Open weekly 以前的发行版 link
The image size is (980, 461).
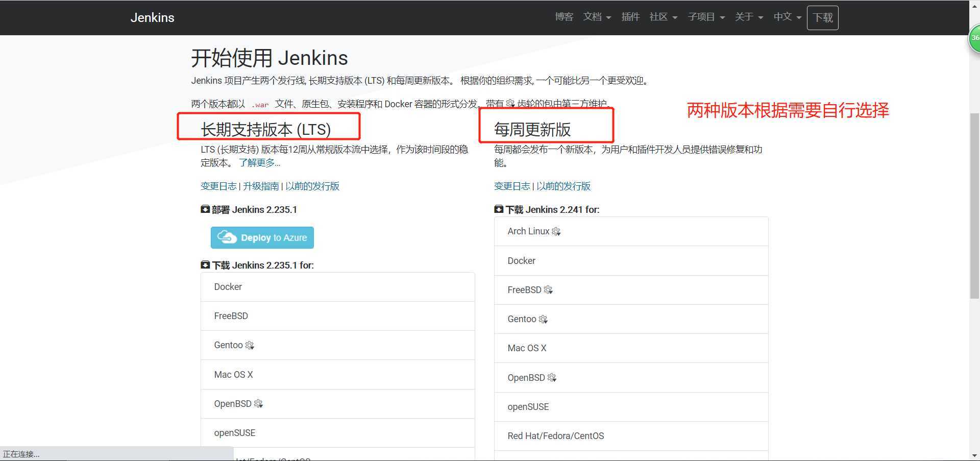(563, 186)
